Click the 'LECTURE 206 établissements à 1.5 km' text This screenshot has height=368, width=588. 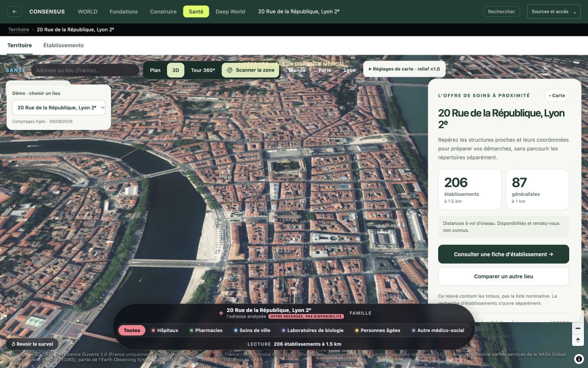click(x=294, y=344)
